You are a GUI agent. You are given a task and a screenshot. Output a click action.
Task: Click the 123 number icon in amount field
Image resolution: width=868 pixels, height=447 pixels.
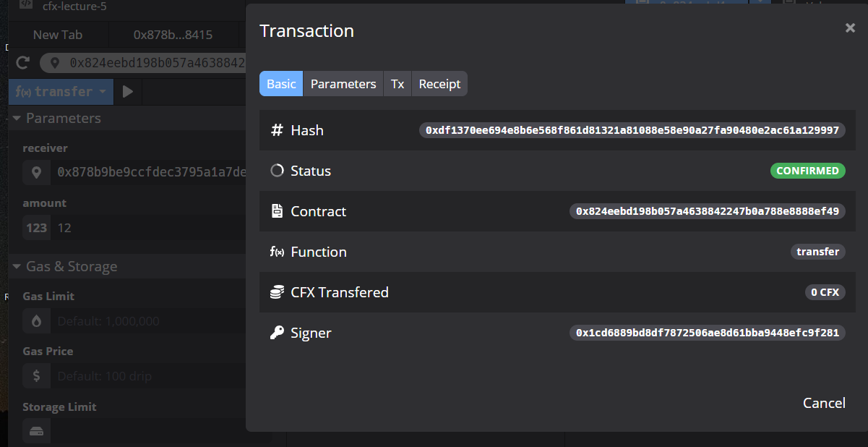[x=37, y=228]
